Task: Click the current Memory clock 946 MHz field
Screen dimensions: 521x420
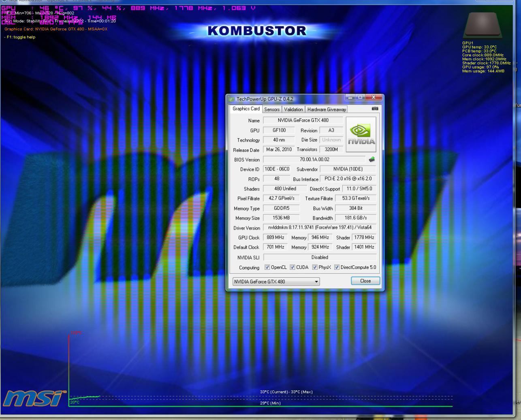Action: (x=320, y=237)
